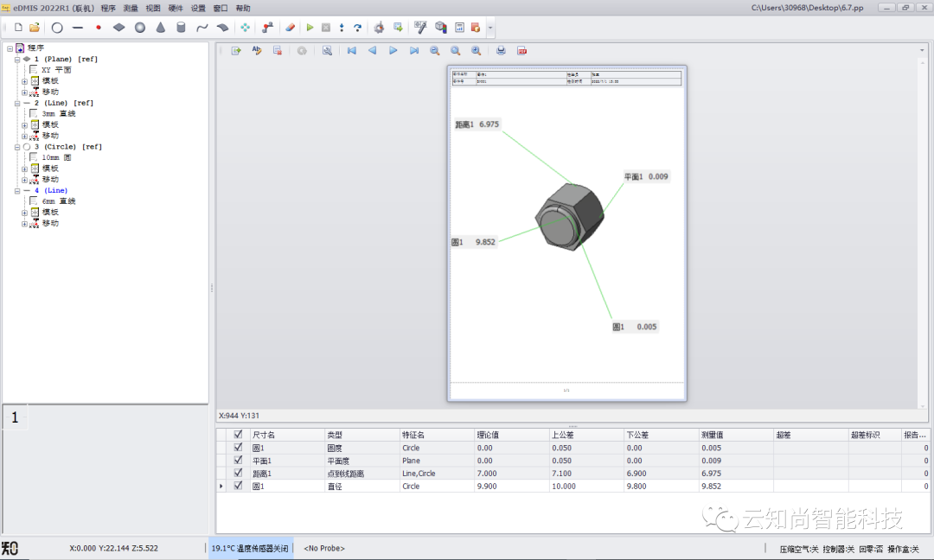Select the Cone feature tool
This screenshot has height=560, width=934.
160,28
